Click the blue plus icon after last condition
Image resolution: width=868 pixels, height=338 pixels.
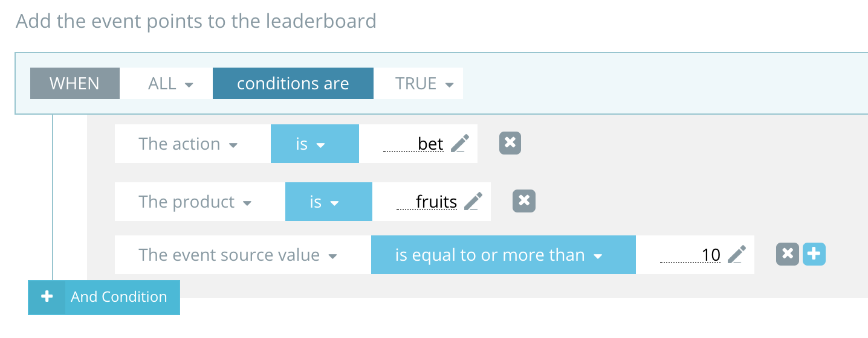(814, 254)
